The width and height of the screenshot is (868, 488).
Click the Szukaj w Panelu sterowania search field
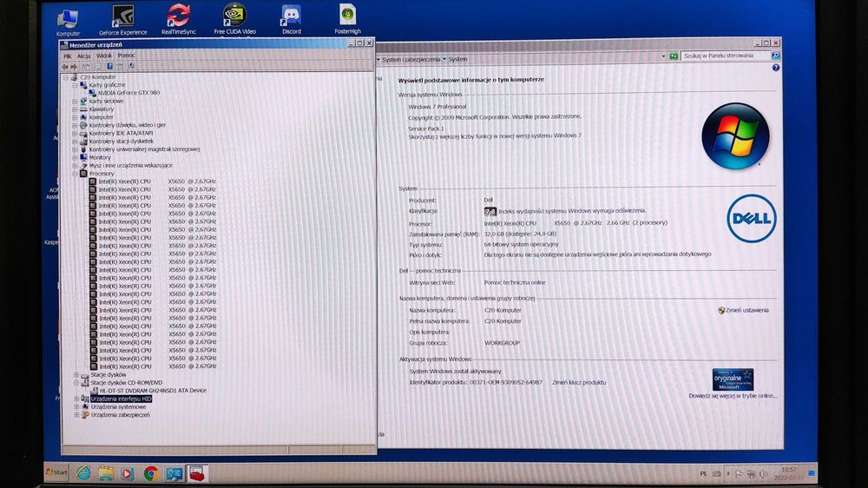click(726, 56)
